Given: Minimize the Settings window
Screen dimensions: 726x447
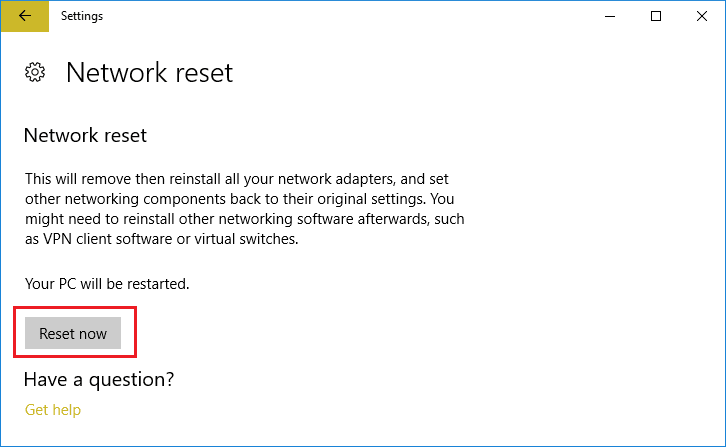Looking at the screenshot, I should pos(610,16).
